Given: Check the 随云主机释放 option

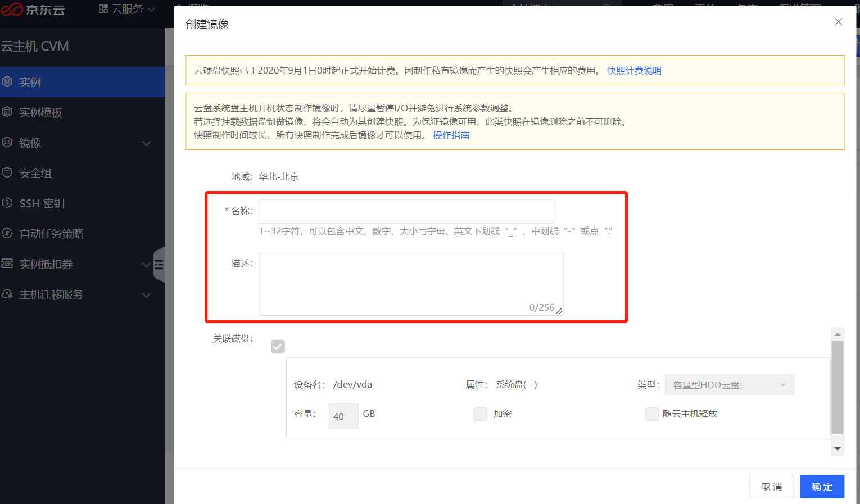Looking at the screenshot, I should tap(652, 414).
